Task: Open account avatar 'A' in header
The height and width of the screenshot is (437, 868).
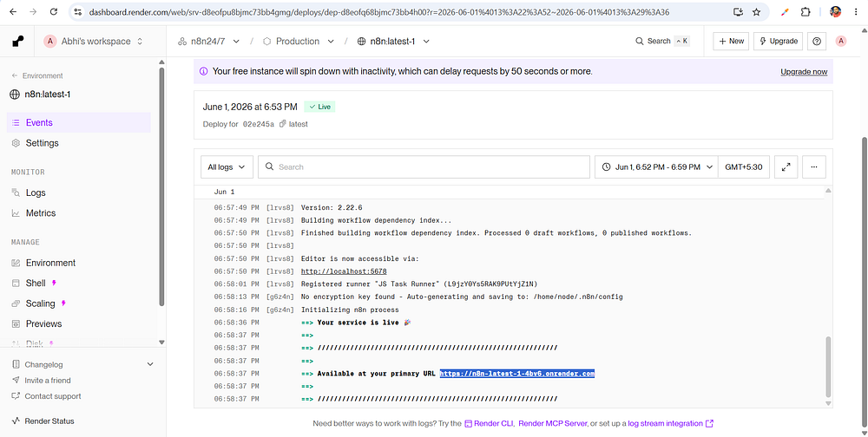Action: pyautogui.click(x=841, y=41)
